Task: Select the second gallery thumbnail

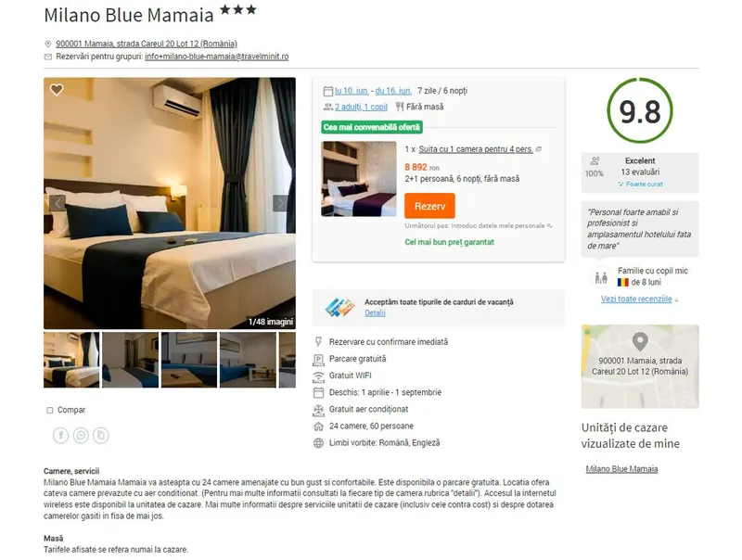Action: point(131,360)
